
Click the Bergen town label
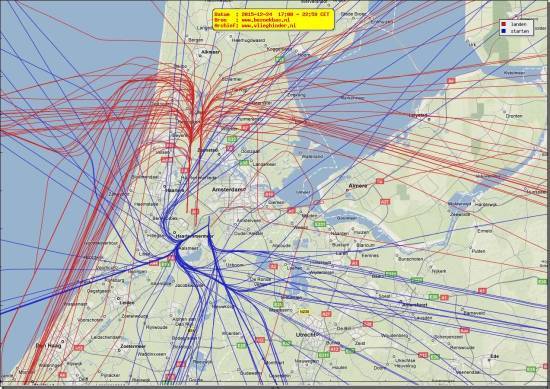196,40
